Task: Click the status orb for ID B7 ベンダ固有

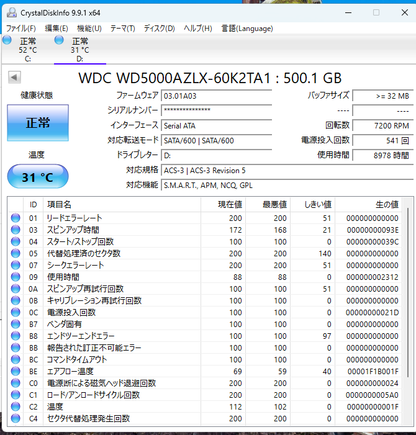Action: 15,324
